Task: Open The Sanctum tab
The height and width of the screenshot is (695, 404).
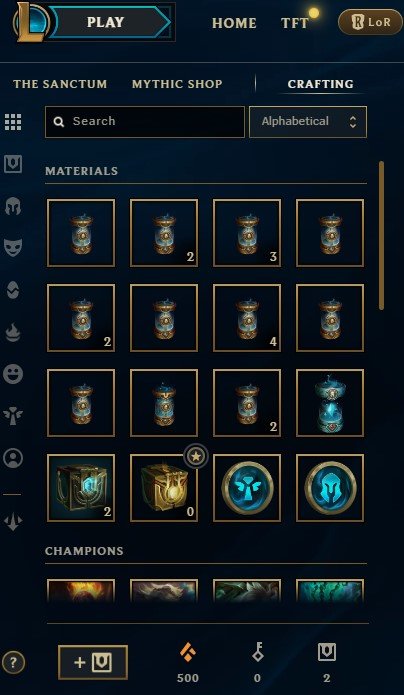Action: click(60, 84)
